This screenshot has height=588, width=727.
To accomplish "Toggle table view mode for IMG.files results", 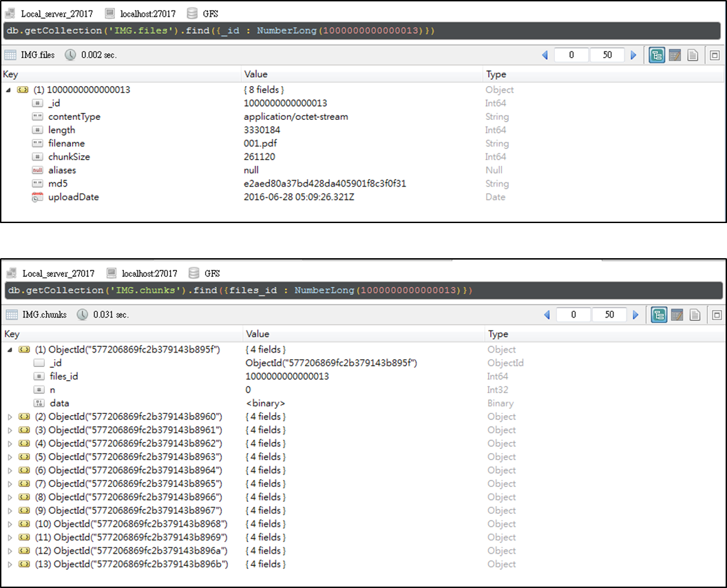I will (x=675, y=54).
